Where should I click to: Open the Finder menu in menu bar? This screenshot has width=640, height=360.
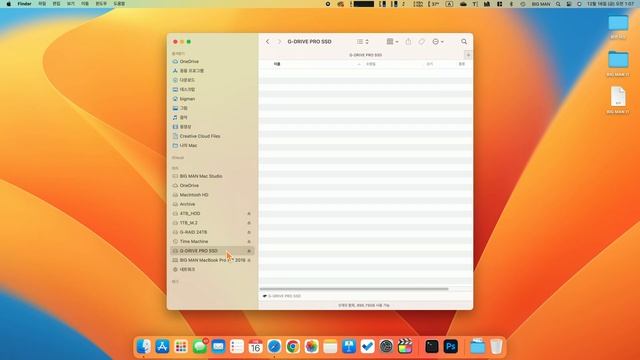pyautogui.click(x=24, y=4)
